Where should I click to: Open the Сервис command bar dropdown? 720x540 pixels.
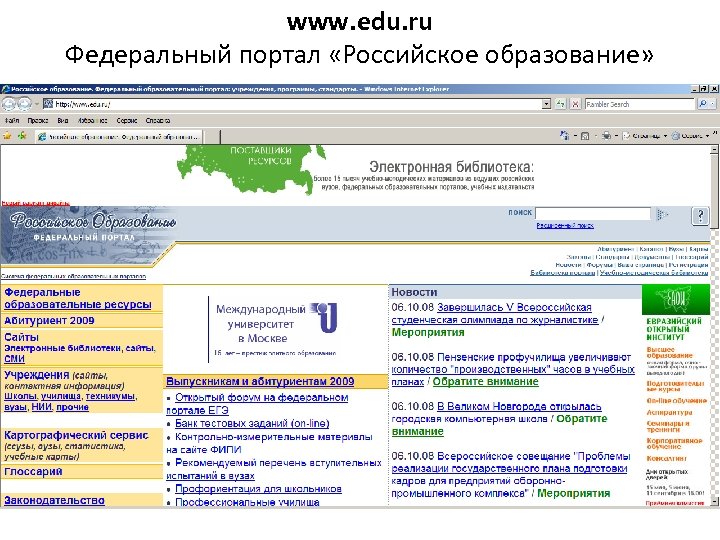tap(690, 136)
